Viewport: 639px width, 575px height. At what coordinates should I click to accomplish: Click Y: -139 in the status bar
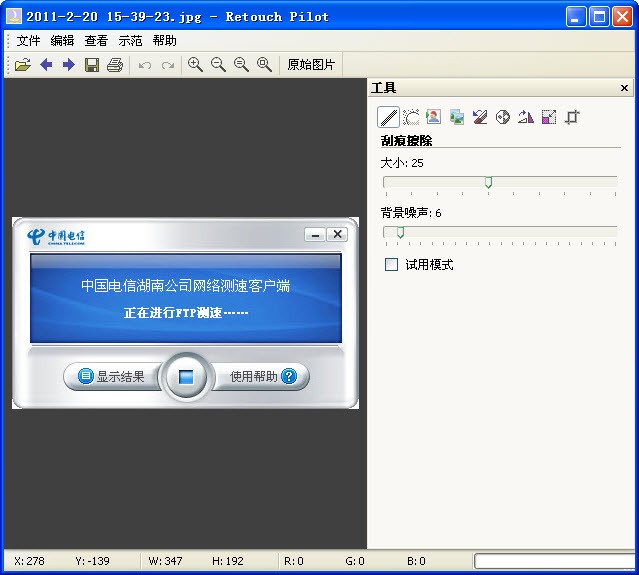point(93,561)
